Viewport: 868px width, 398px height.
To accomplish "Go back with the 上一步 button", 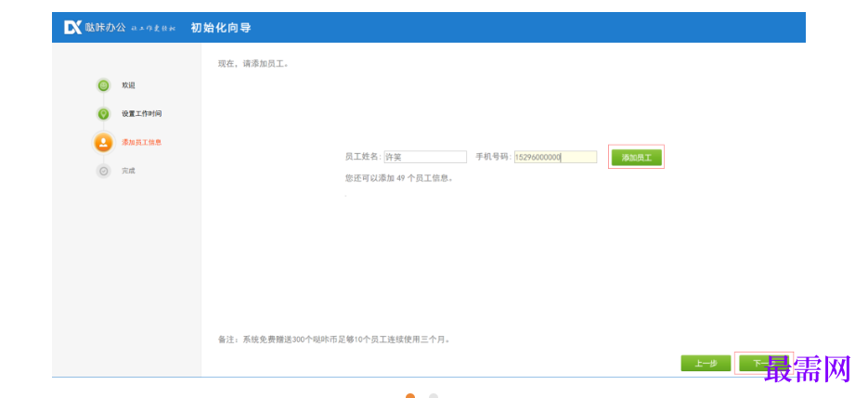I will point(706,363).
